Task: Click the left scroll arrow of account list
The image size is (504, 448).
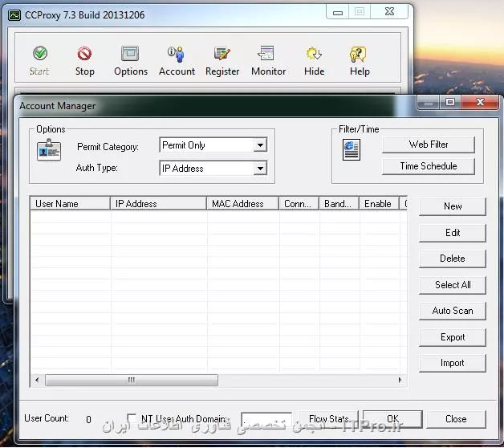Action: click(x=37, y=380)
